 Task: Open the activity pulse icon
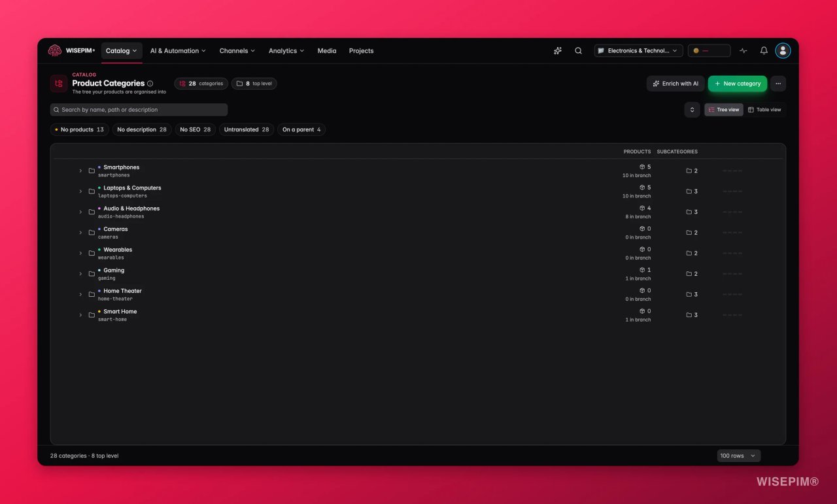[743, 50]
